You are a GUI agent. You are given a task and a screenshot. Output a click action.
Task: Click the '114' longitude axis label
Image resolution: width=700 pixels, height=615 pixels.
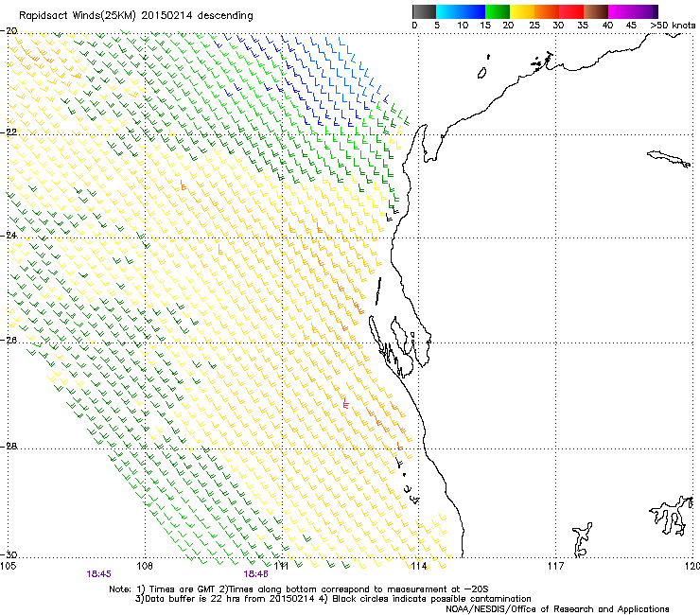[418, 567]
